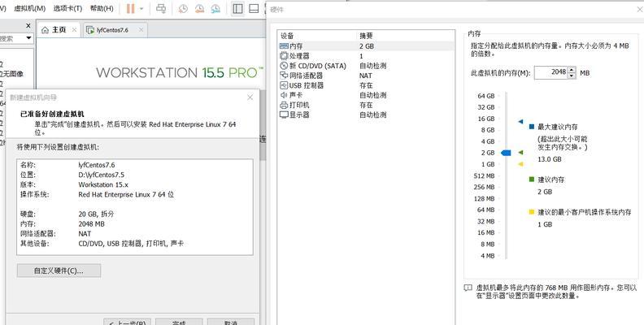Select the 处理器 processor device icon
The width and height of the screenshot is (644, 325).
coord(284,56)
